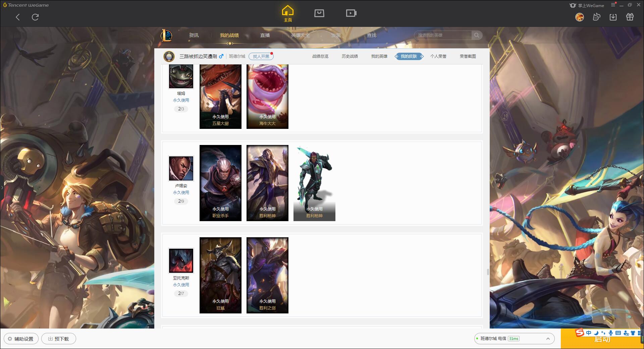Open the 我的战绩 tab
644x349 pixels.
[x=229, y=35]
